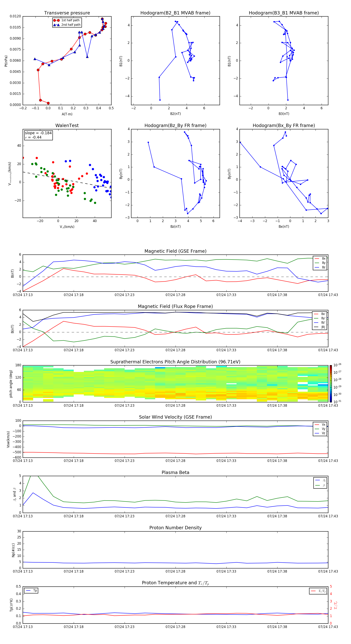Click the "pitch angle (deg)" axis label
The height and width of the screenshot is (644, 351).
[x=11, y=384]
